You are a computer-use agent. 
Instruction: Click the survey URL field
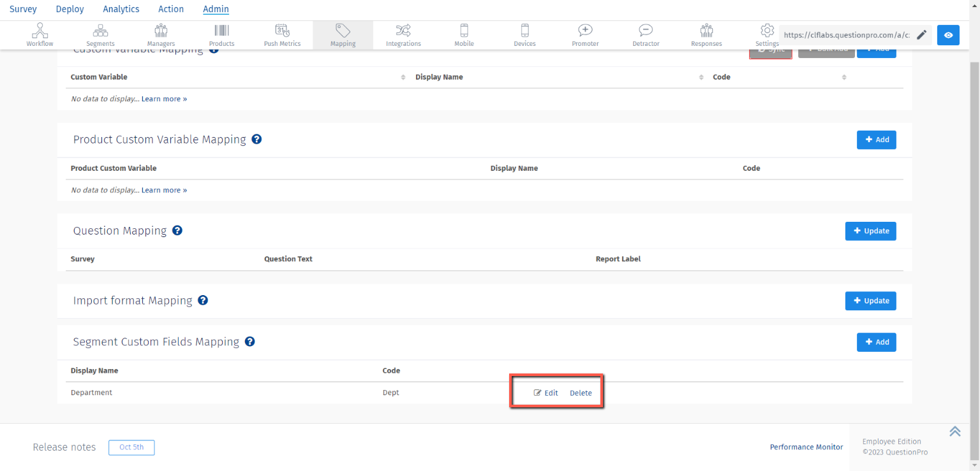coord(846,35)
